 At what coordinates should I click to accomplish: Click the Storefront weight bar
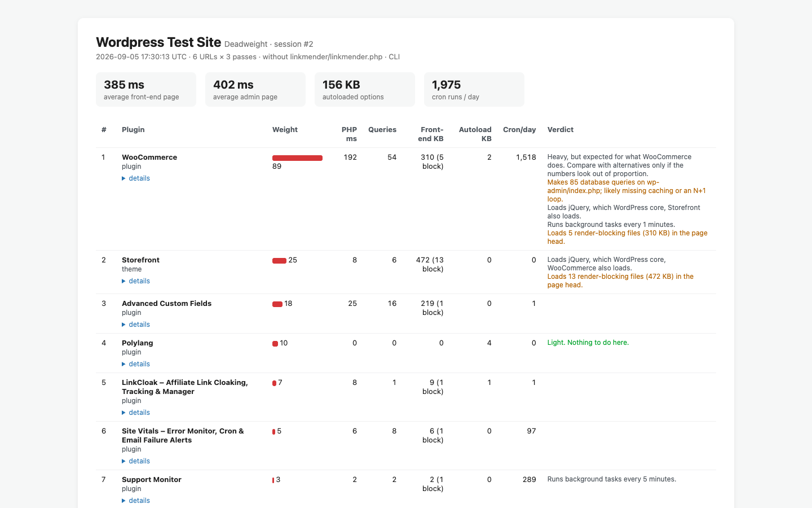click(x=279, y=261)
